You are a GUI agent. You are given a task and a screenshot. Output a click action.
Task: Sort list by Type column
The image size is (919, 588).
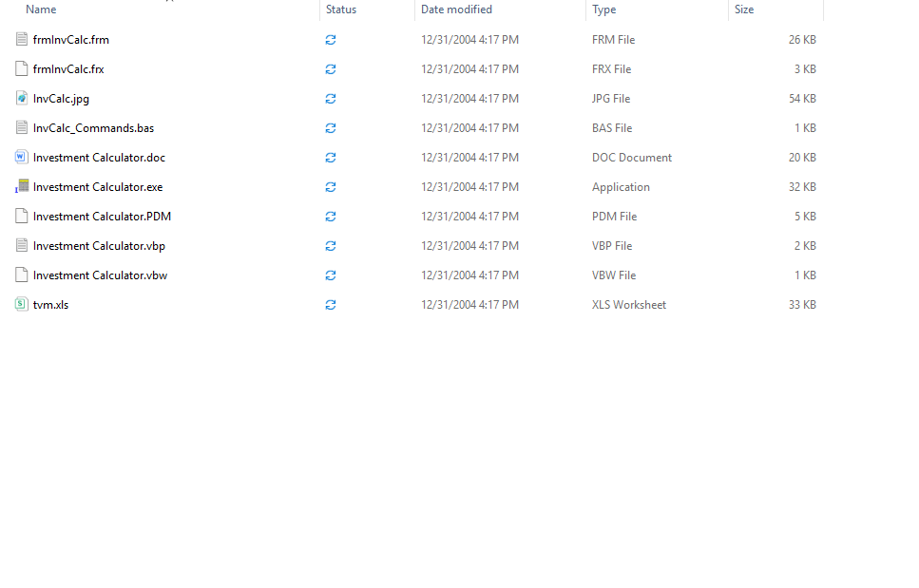(603, 9)
